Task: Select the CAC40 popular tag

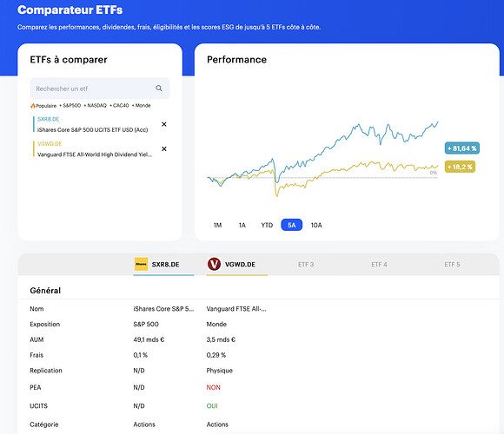Action: pos(119,106)
